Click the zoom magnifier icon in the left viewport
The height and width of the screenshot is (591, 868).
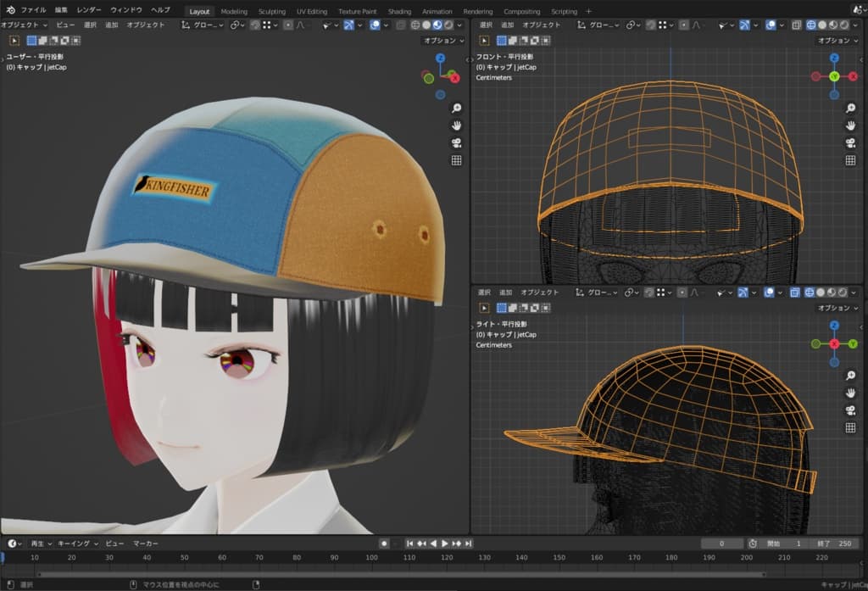[x=456, y=109]
